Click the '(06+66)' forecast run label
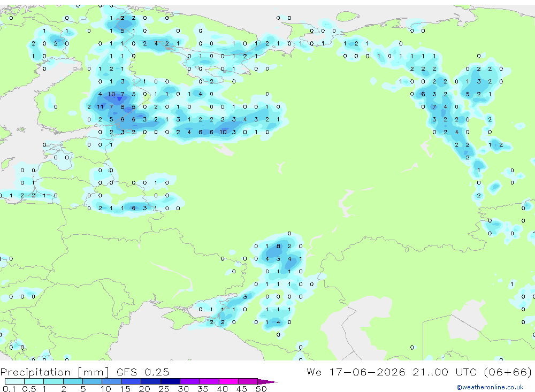Viewport: 535px width, 392px height. pos(508,372)
